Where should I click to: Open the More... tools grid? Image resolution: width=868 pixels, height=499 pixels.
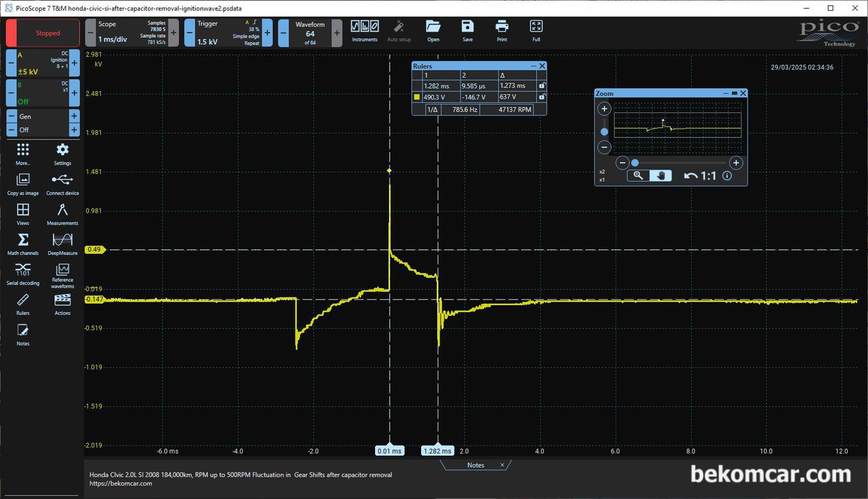tap(23, 154)
